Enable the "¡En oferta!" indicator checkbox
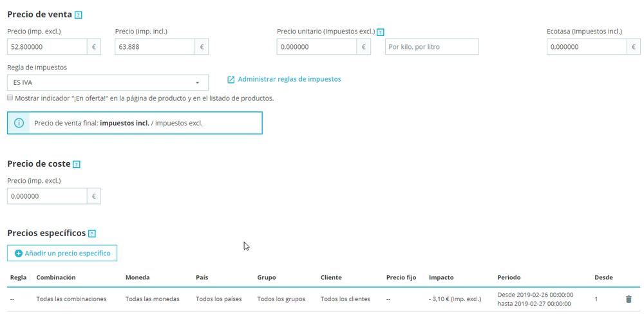 [x=10, y=98]
